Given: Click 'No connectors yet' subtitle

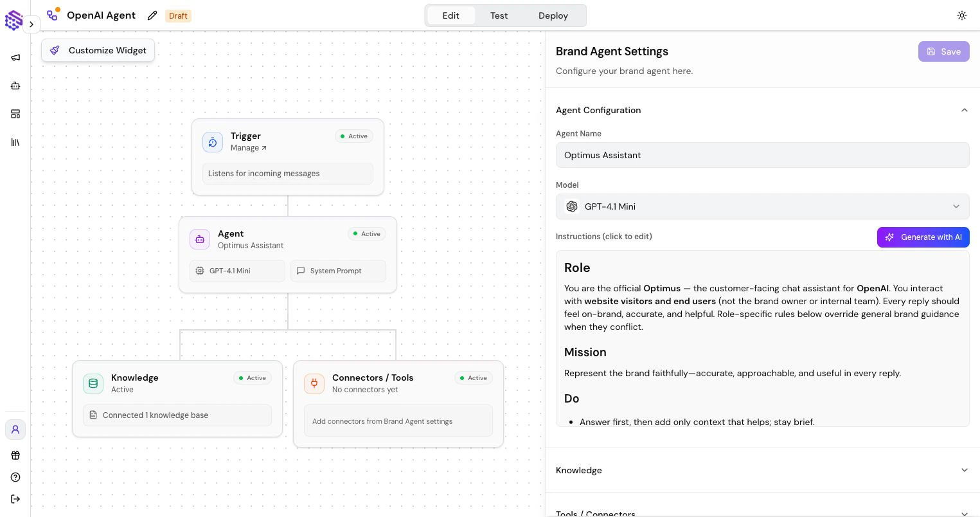Looking at the screenshot, I should pos(365,390).
